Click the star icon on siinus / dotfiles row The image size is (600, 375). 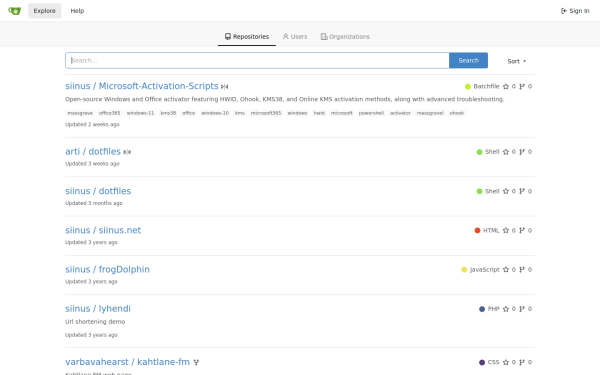tap(505, 191)
